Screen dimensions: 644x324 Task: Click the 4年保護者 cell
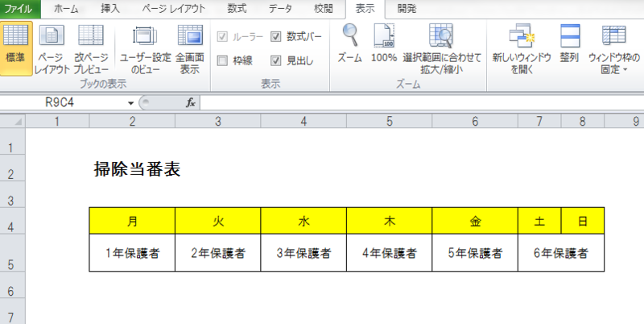point(389,253)
